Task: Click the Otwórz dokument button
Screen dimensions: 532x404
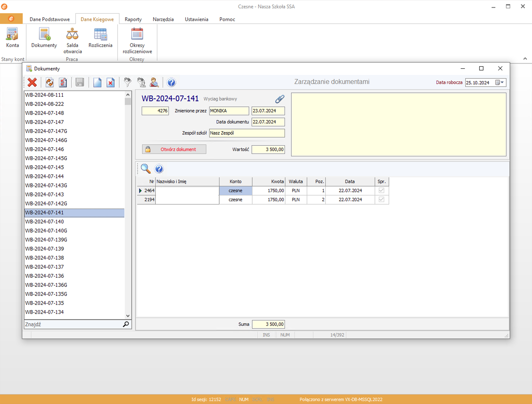Action: click(174, 149)
